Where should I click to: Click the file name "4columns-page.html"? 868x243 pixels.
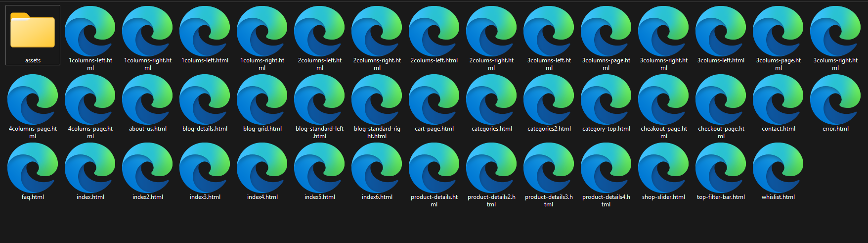[33, 132]
